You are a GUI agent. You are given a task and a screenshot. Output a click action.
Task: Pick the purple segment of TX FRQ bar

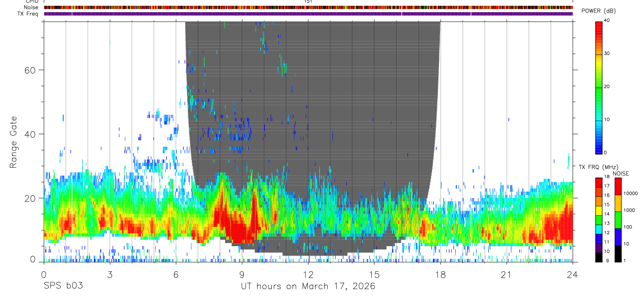click(599, 248)
